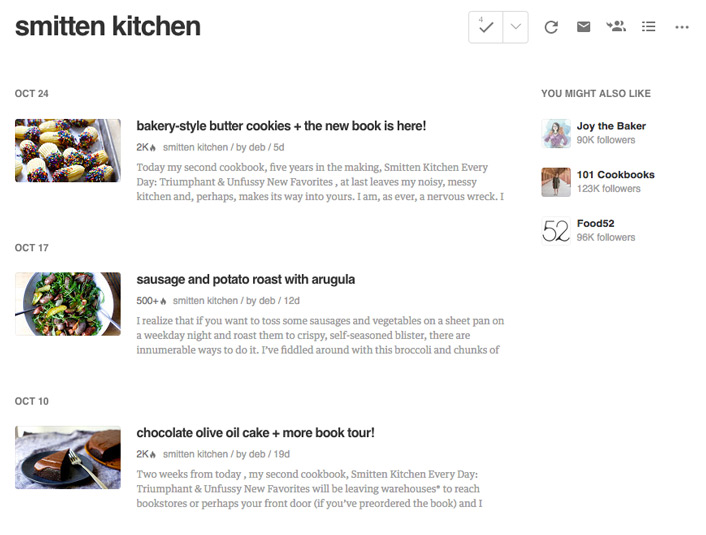Click the share with team people icon
The height and width of the screenshot is (535, 706).
click(616, 27)
